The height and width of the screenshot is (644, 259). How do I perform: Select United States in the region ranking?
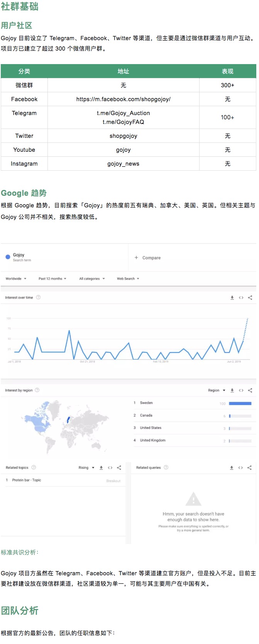click(x=151, y=428)
